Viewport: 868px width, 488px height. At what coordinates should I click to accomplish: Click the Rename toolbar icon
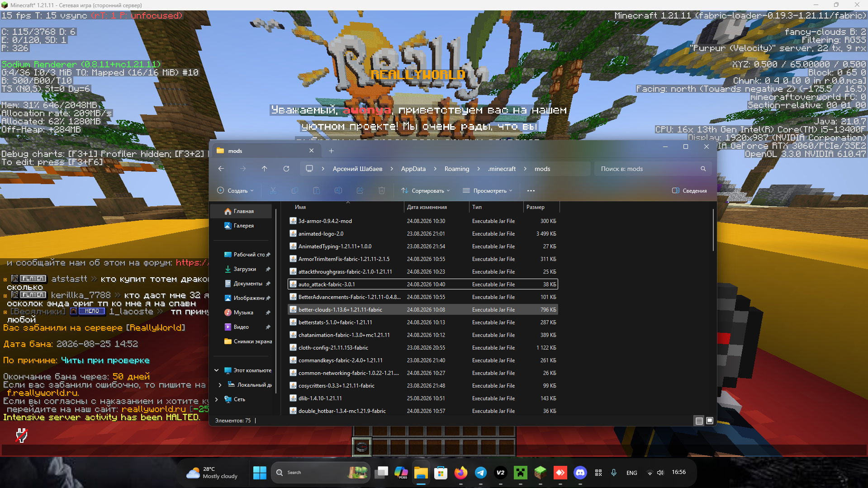[x=338, y=191]
